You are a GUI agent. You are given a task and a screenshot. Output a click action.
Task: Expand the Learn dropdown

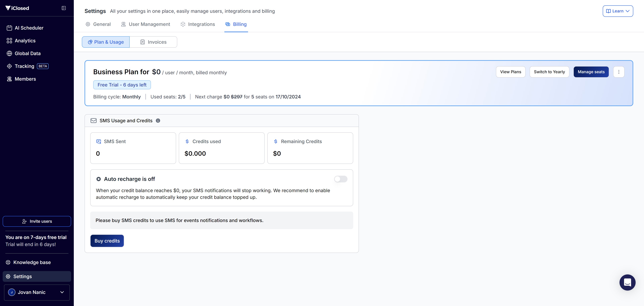coord(618,11)
